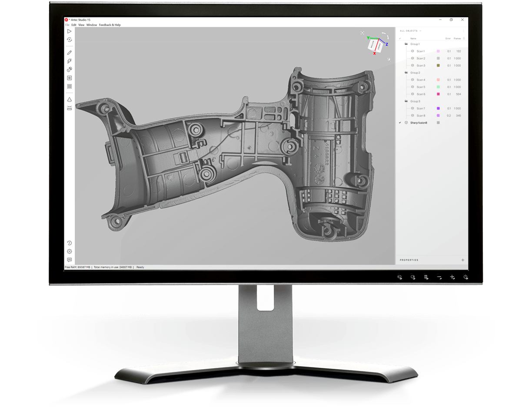Click the fit-to-view icon in viewport
532x410 pixels.
click(x=362, y=33)
